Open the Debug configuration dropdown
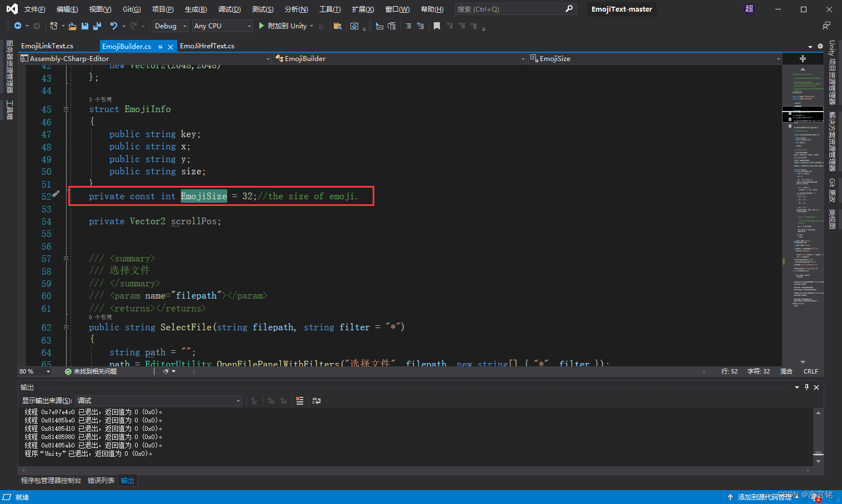Screen dimensions: 842x504 [x=171, y=26]
